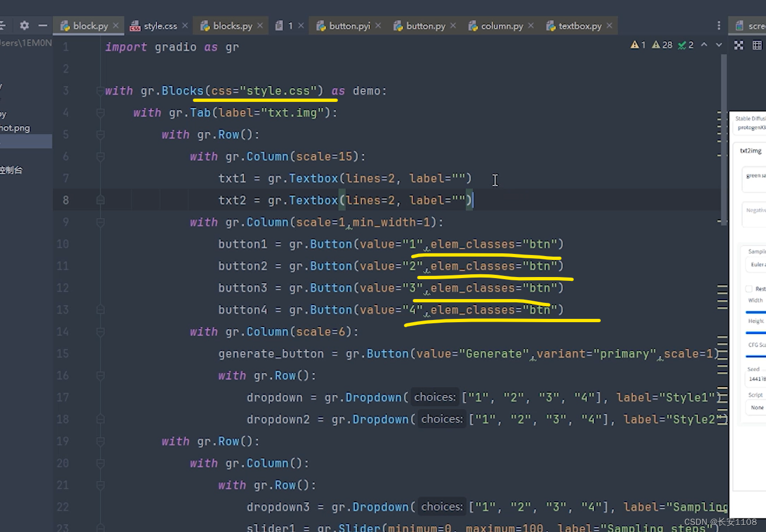Fold the gr.Row block at line 21
766x532 pixels.
pos(100,485)
